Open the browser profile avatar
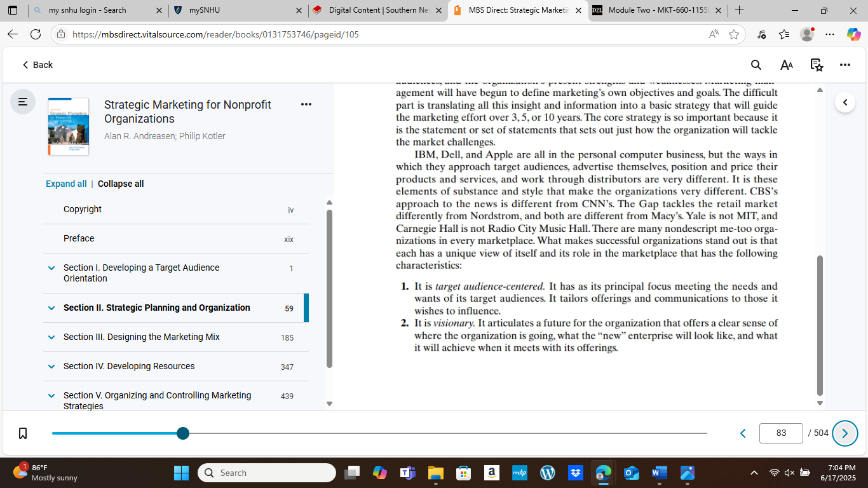The width and height of the screenshot is (868, 488). (807, 34)
